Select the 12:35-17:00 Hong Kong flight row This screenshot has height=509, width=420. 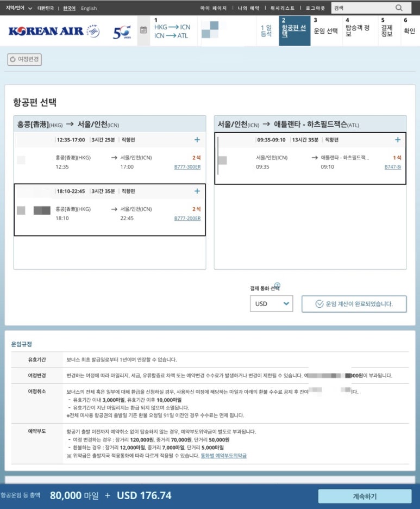(110, 158)
